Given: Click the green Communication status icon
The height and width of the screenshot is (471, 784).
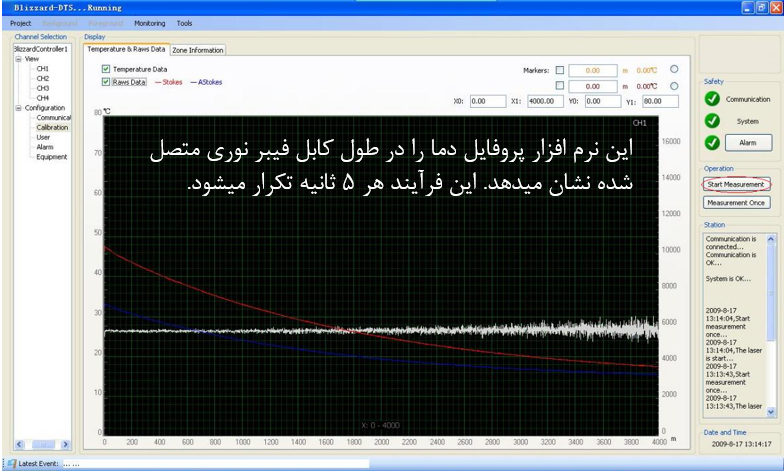Looking at the screenshot, I should click(x=712, y=99).
